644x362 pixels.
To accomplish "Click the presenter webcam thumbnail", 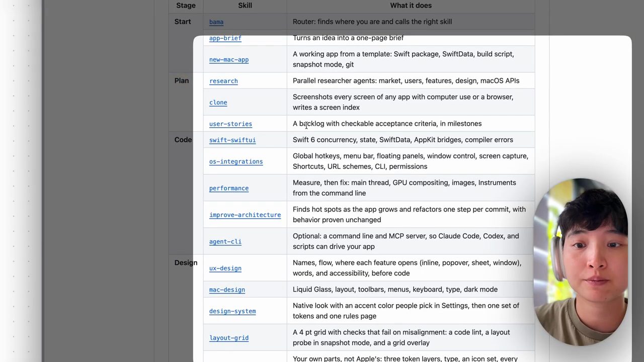I will (x=581, y=261).
